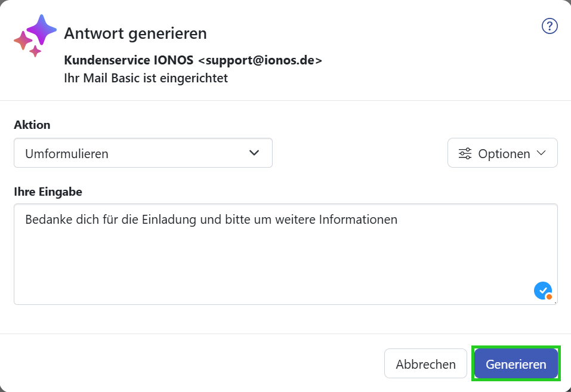
Task: Click the small pink star at bottom of logo
Action: (x=35, y=51)
